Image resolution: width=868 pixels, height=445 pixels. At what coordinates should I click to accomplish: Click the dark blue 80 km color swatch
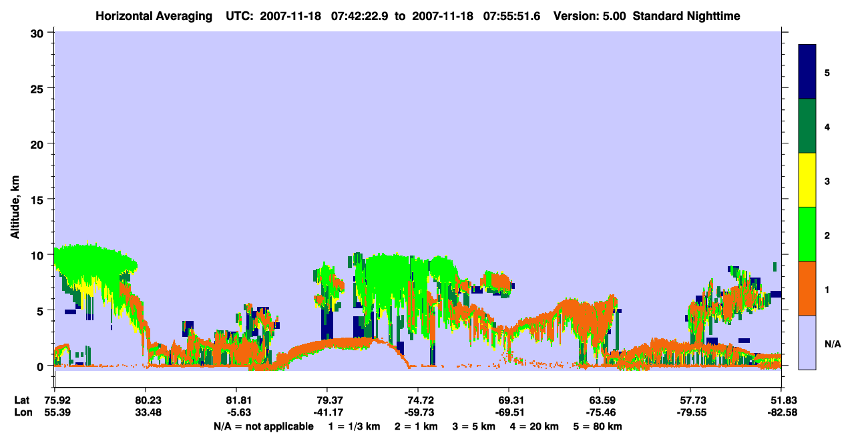click(x=807, y=72)
